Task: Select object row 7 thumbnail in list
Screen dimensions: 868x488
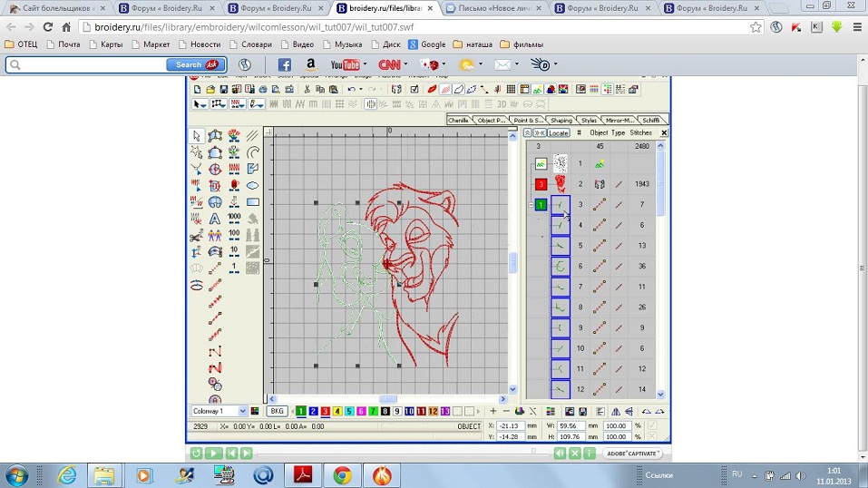Action: pyautogui.click(x=561, y=287)
